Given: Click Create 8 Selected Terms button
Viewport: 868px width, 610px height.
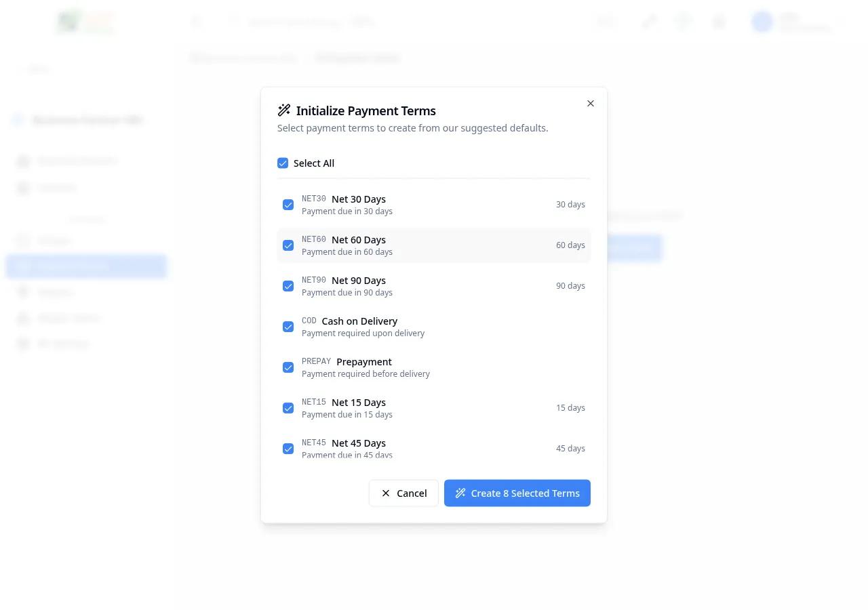Looking at the screenshot, I should [x=517, y=493].
